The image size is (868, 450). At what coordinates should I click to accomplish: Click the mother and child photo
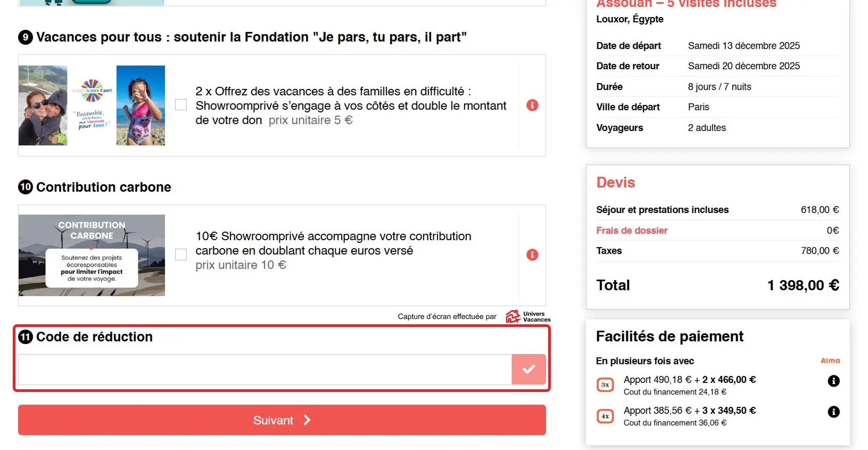click(x=43, y=105)
